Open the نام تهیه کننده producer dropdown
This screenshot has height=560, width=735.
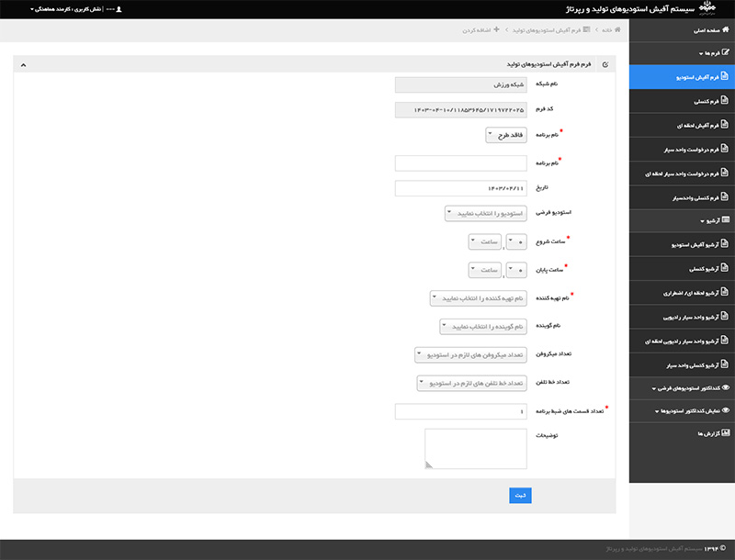point(479,298)
